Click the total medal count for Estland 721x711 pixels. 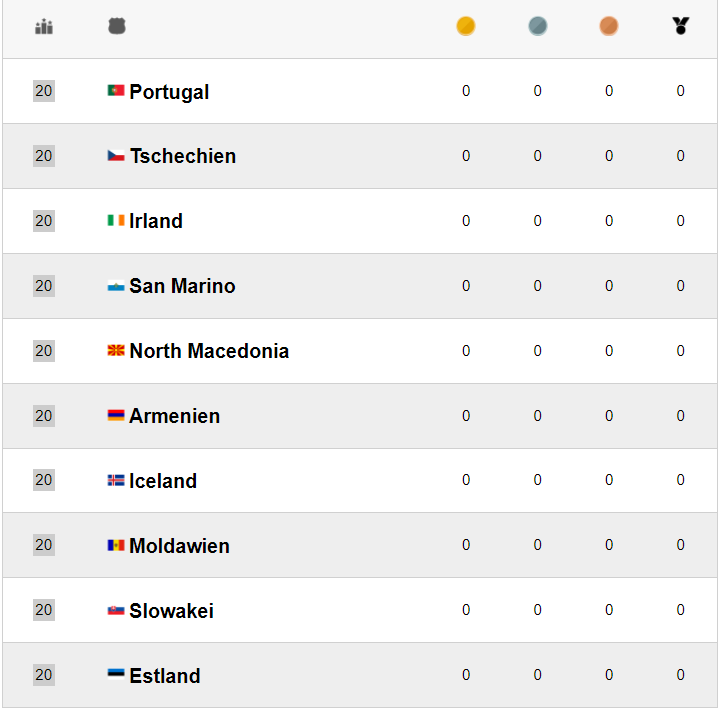click(681, 675)
